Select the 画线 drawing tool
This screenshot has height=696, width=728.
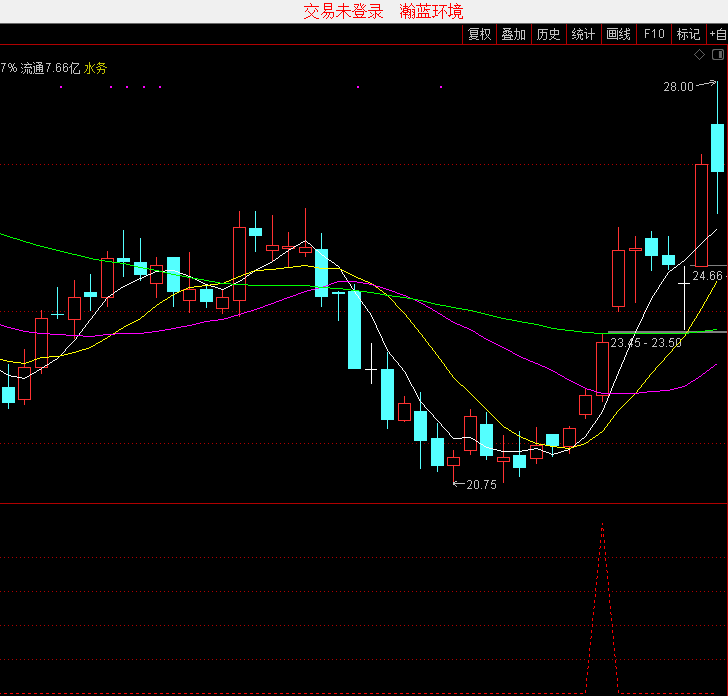point(619,34)
